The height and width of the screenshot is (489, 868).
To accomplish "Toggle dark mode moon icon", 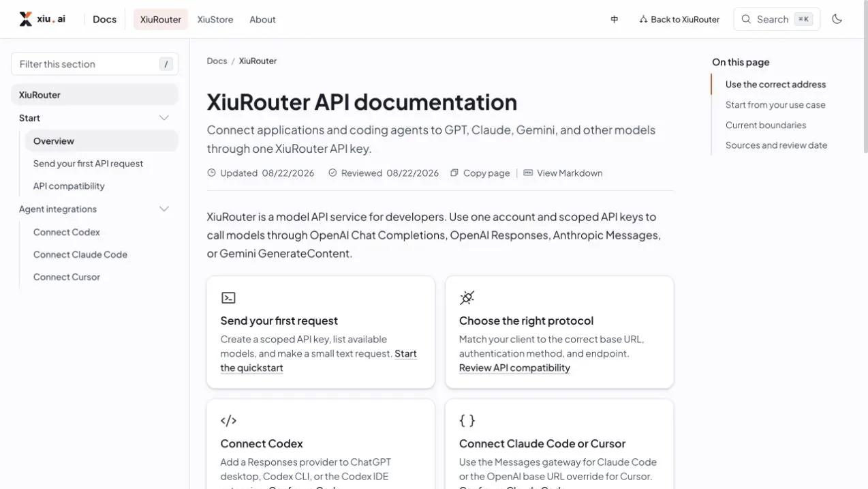I will tap(837, 19).
